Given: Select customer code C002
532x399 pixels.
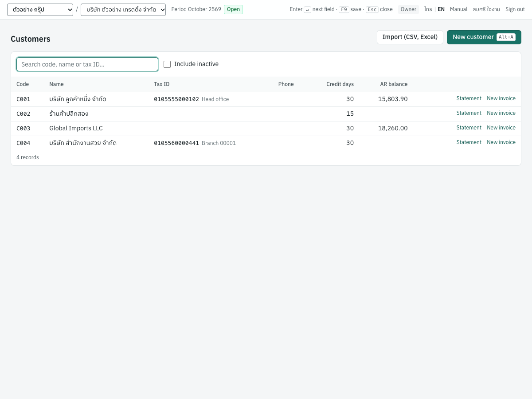Looking at the screenshot, I should [23, 114].
